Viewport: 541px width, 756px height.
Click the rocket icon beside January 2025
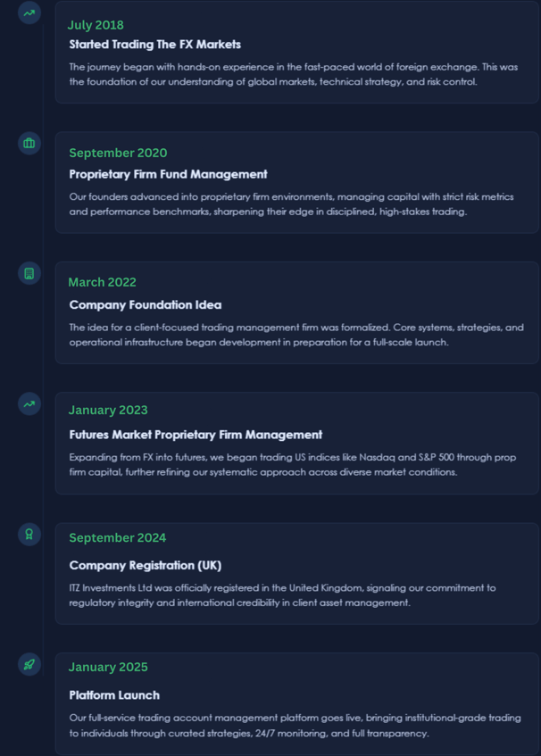(x=29, y=664)
